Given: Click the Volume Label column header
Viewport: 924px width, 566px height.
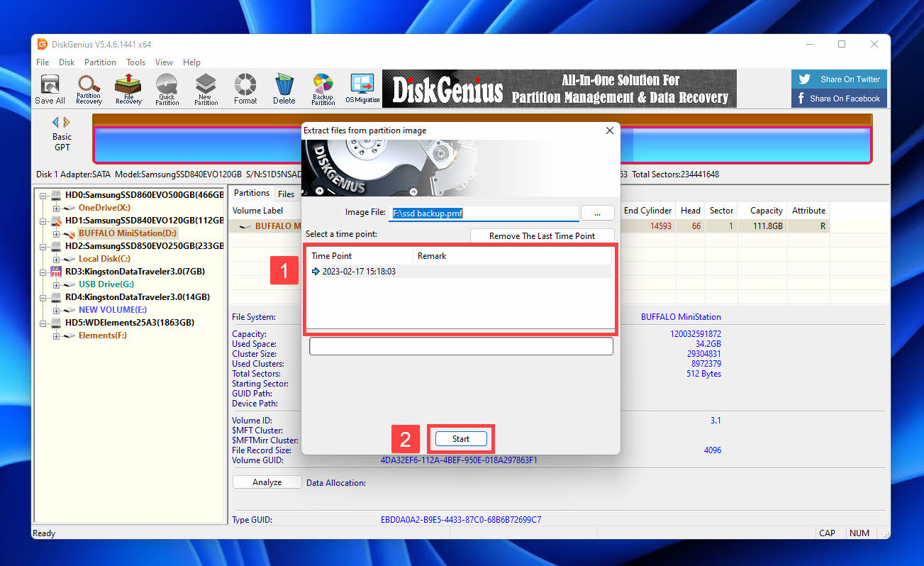Looking at the screenshot, I should point(258,211).
